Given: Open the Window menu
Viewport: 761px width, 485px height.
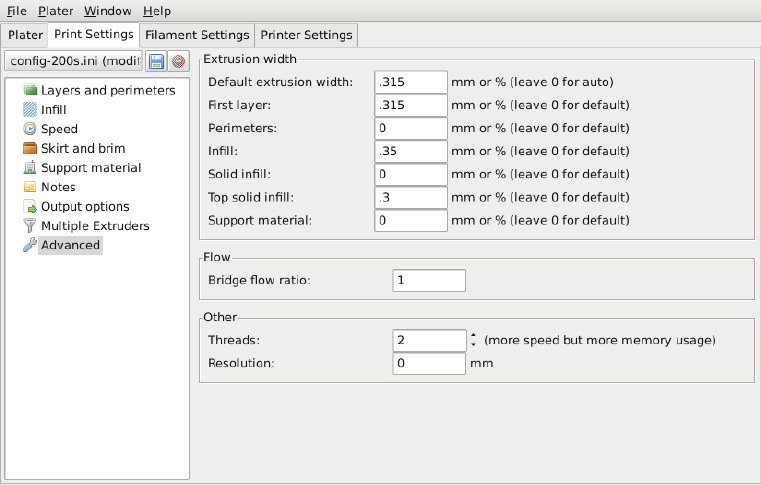Looking at the screenshot, I should coord(107,11).
